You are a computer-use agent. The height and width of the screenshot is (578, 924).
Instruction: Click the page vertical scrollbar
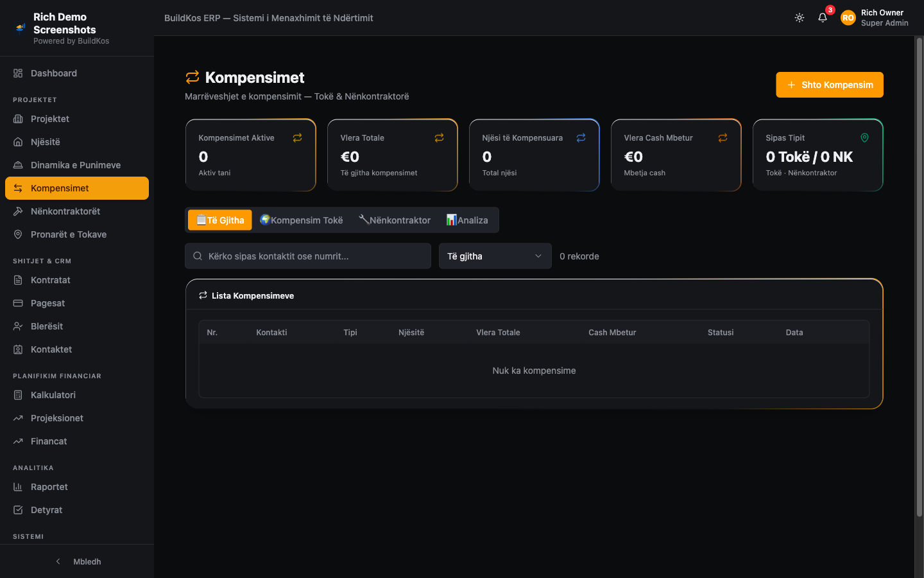tap(919, 276)
